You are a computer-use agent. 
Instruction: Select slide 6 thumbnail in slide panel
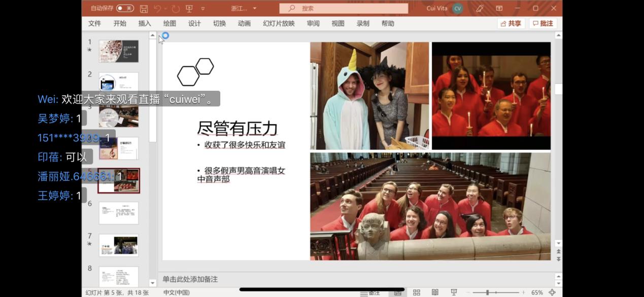pos(119,213)
